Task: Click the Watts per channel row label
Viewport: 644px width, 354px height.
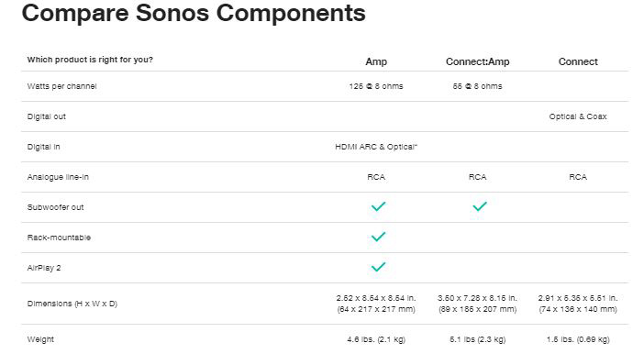Action: point(62,86)
